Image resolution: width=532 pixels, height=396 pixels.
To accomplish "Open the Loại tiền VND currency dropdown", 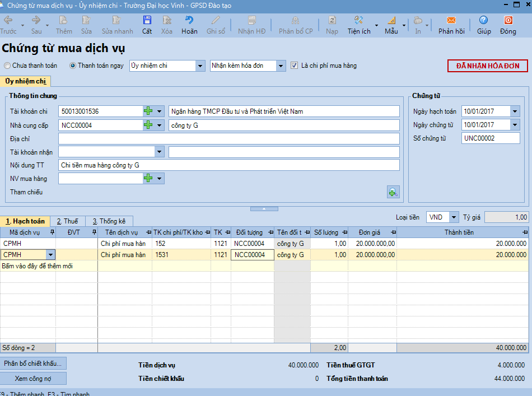I will coord(453,217).
